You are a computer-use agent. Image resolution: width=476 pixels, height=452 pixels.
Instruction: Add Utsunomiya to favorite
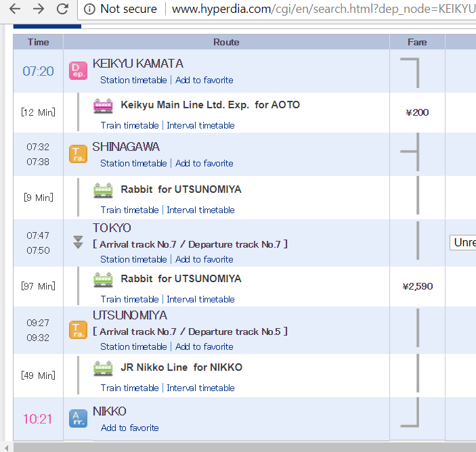click(x=204, y=346)
